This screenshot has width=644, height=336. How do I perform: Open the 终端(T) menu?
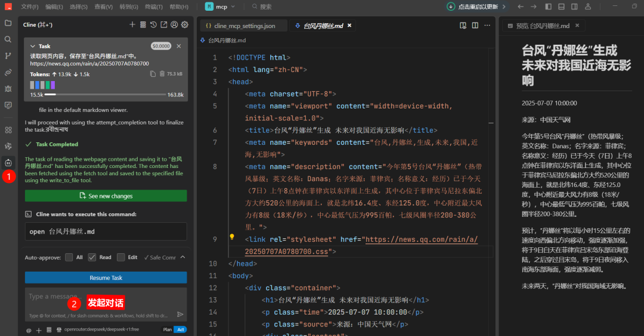(154, 7)
